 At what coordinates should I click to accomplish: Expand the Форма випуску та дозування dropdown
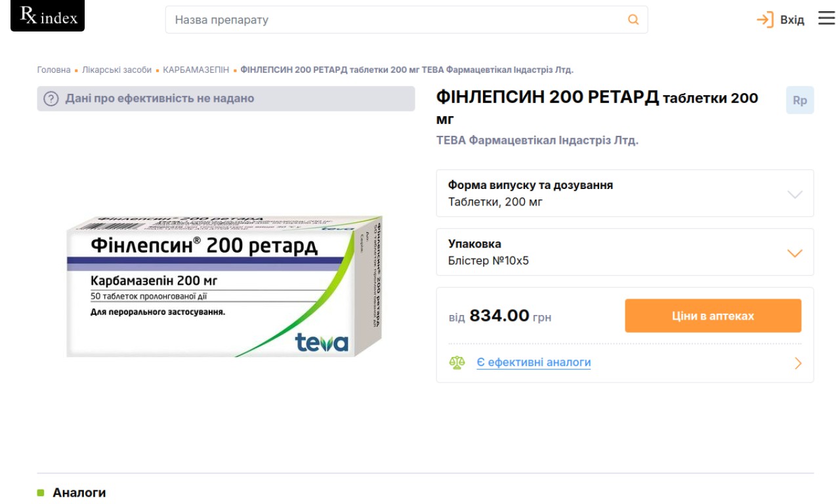click(794, 194)
